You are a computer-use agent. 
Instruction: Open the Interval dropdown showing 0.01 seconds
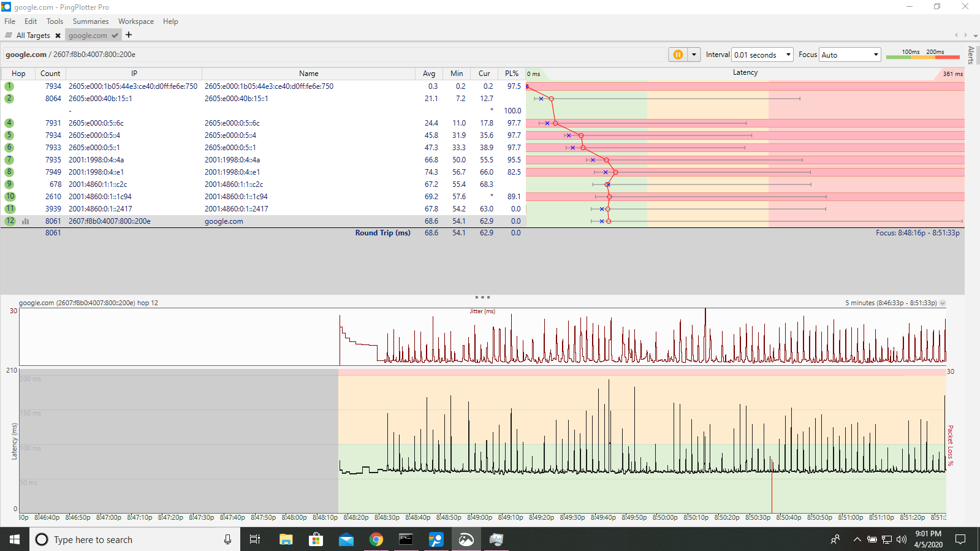(762, 55)
